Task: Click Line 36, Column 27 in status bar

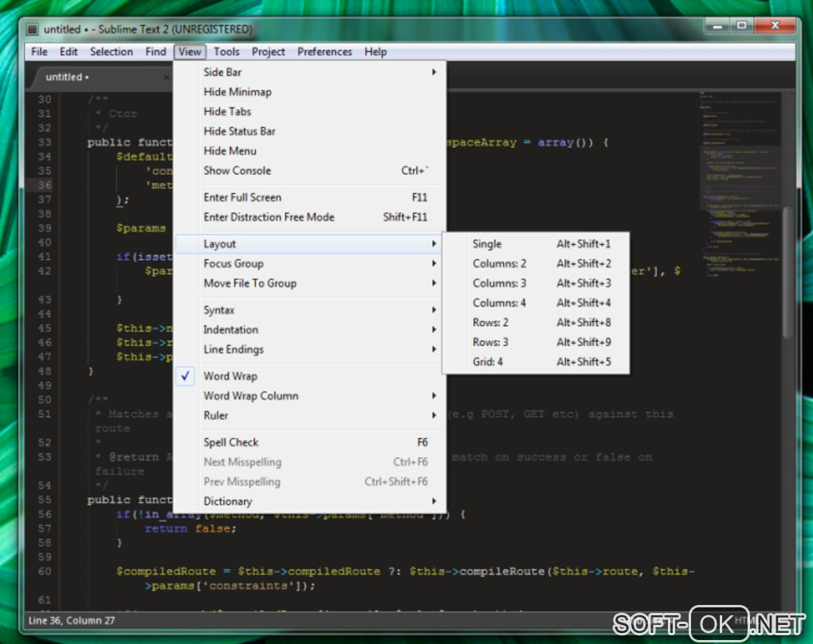Action: click(72, 621)
